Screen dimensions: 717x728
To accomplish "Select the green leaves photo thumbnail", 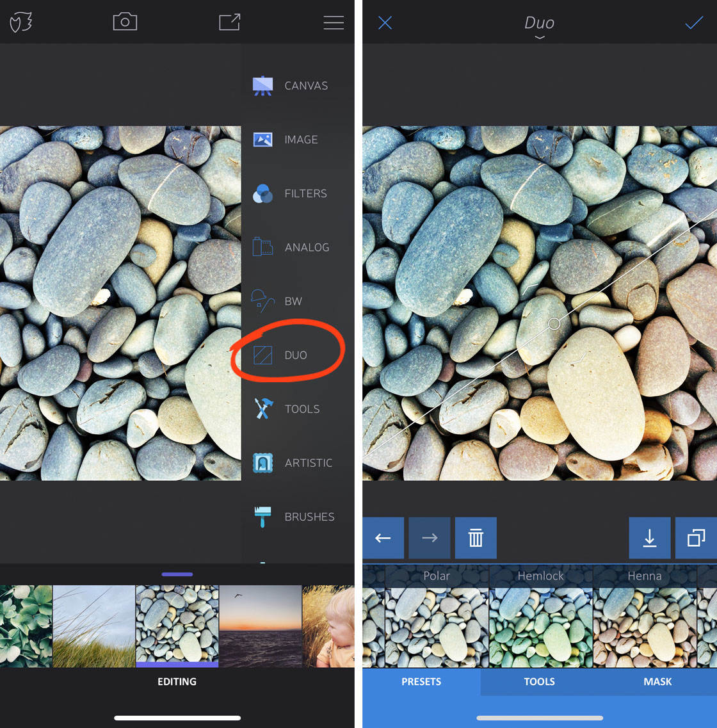I will 26,626.
